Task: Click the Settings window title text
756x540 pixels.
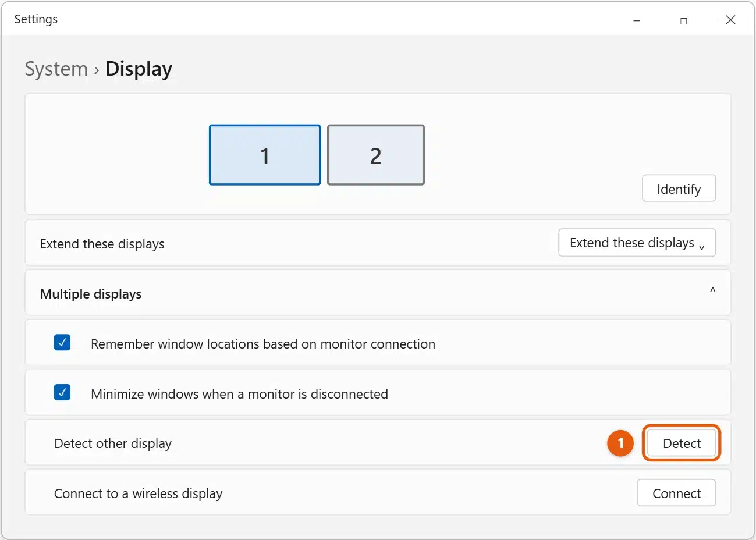Action: click(36, 19)
